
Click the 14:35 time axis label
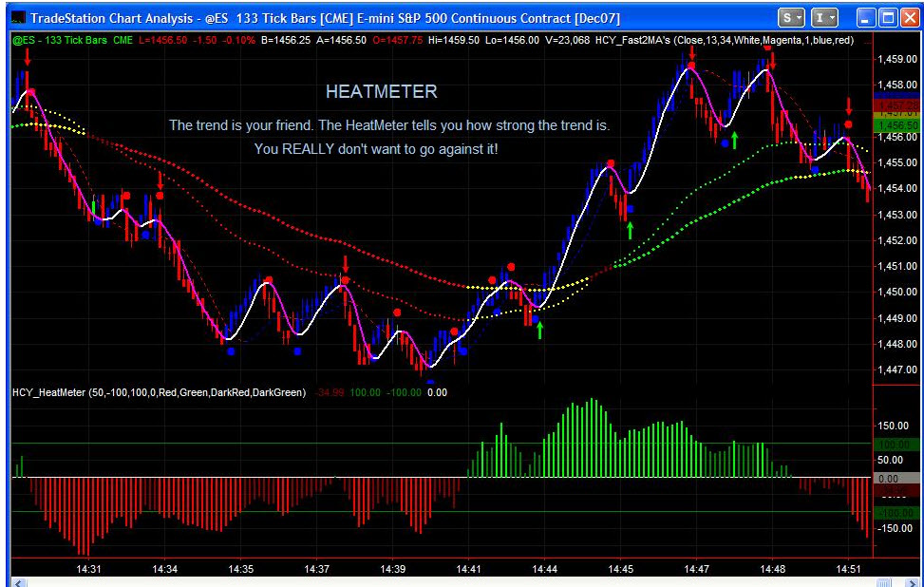click(240, 569)
